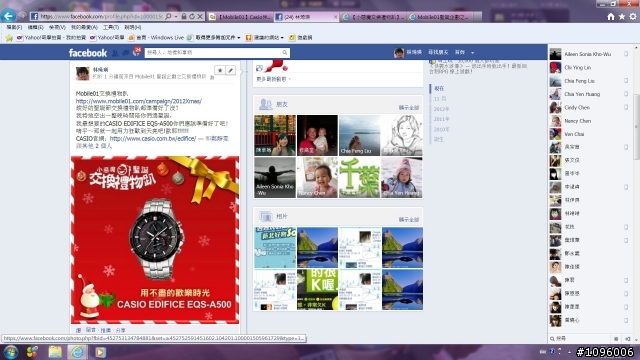Switch to the third browser tab with green icon
Viewport: 640px width, 360px height.
(374, 17)
